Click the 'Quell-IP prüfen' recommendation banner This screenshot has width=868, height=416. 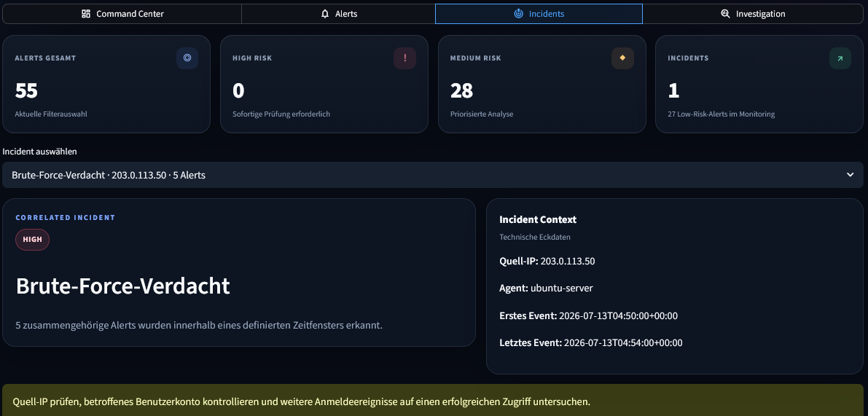[x=433, y=401]
